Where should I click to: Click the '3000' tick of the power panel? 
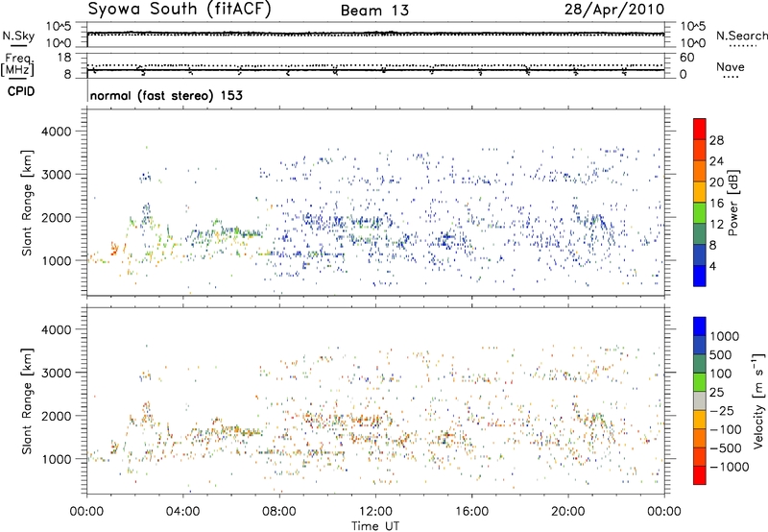coord(56,175)
